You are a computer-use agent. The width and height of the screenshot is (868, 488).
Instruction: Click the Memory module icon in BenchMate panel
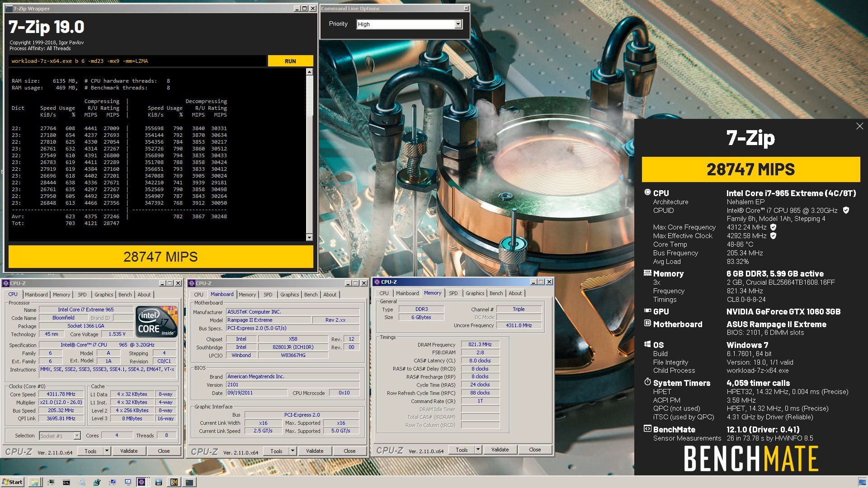pos(647,273)
